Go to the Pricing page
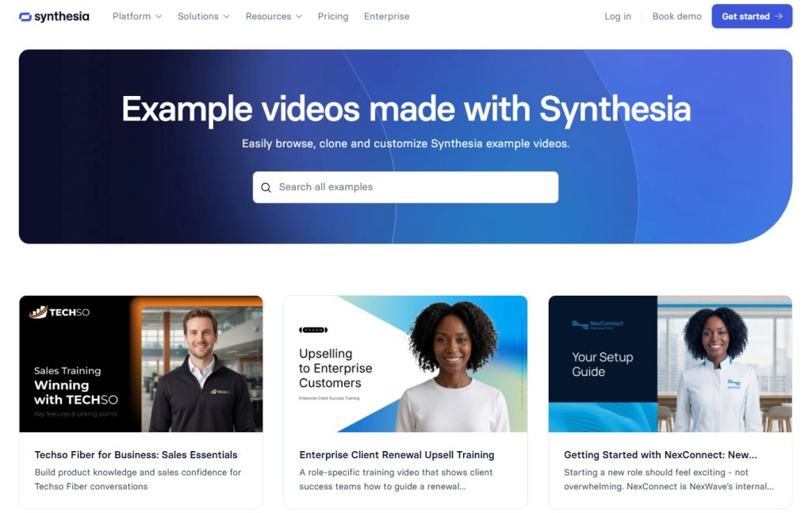Screen dimensions: 812x513 [x=333, y=17]
